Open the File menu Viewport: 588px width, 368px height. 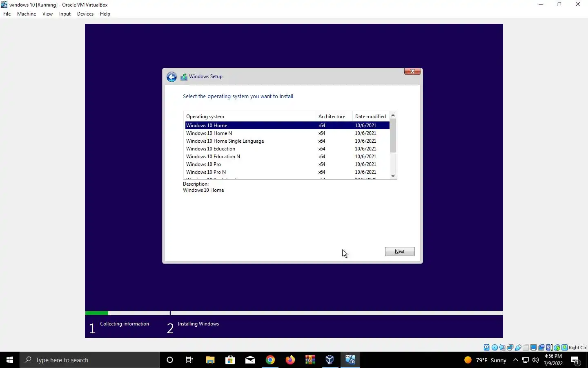coord(7,13)
